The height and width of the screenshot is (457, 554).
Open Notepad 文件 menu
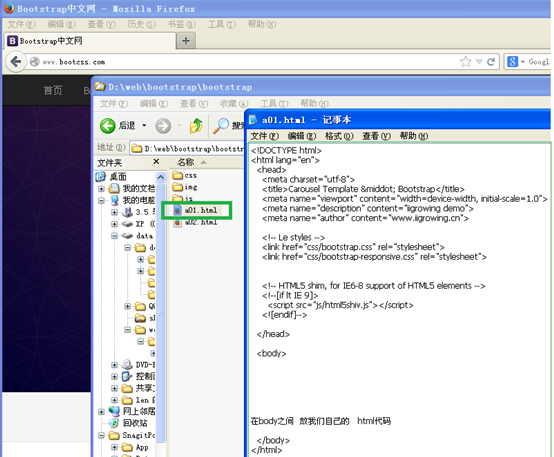[264, 136]
